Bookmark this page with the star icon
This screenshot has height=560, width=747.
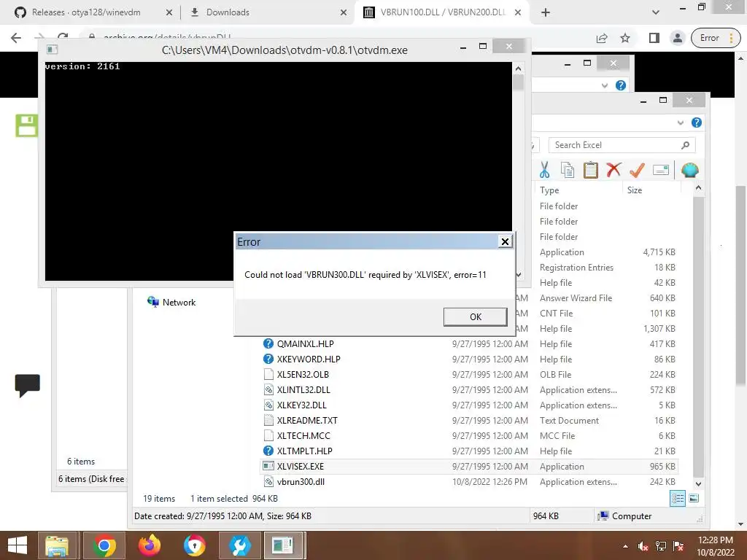tap(625, 38)
